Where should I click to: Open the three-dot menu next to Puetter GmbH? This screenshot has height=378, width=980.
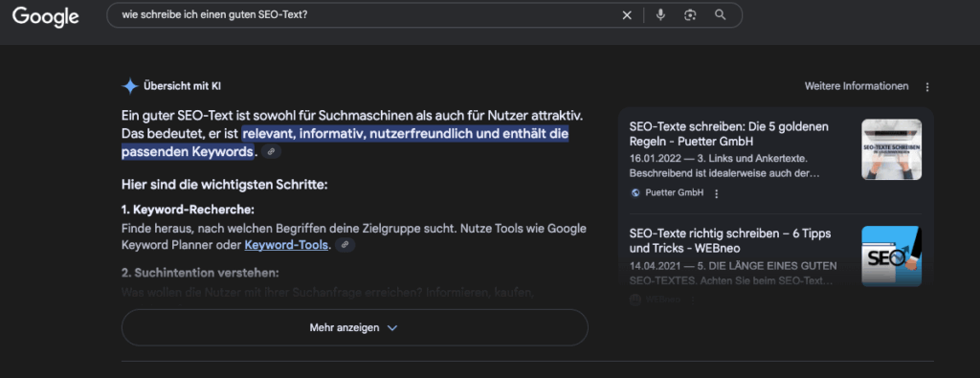[716, 193]
